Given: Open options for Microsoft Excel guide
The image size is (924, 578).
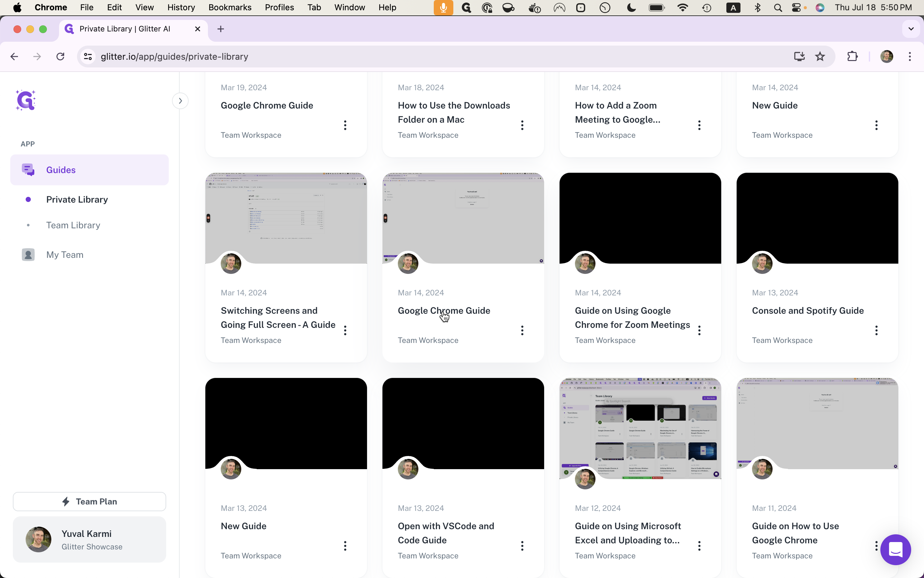Looking at the screenshot, I should (x=699, y=546).
